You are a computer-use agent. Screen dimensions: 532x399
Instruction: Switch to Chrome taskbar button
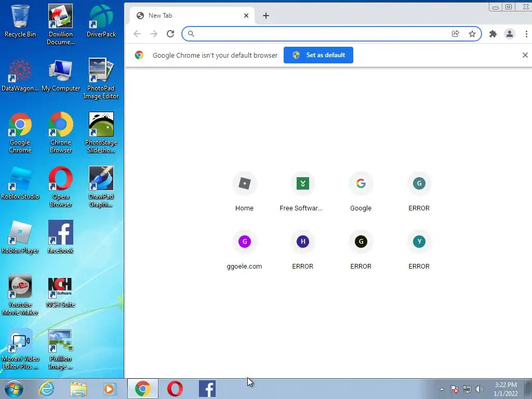[142, 389]
